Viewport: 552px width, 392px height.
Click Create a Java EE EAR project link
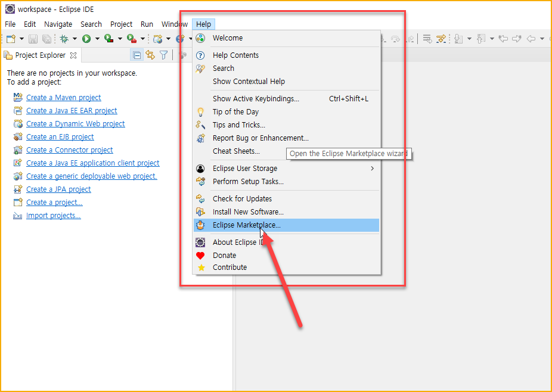[x=72, y=110]
